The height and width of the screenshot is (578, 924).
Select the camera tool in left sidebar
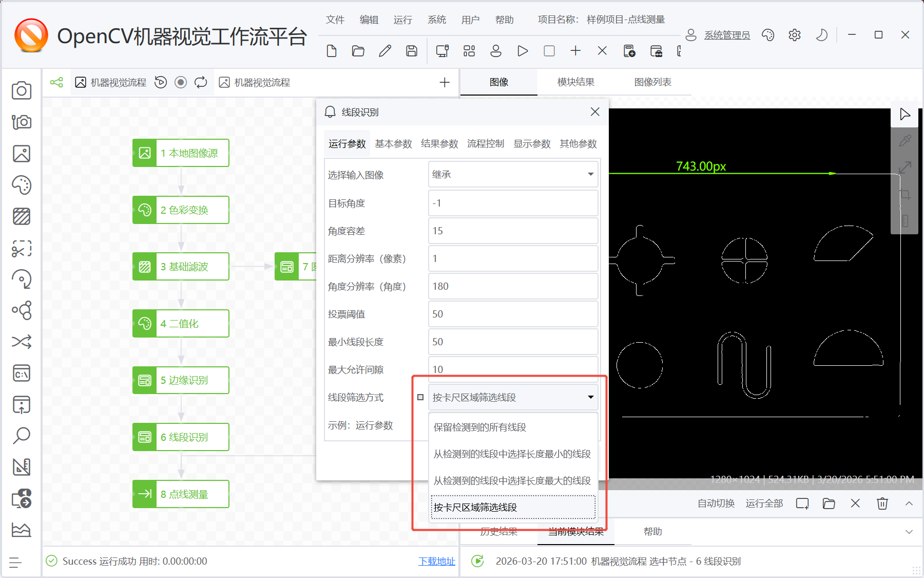pyautogui.click(x=22, y=90)
